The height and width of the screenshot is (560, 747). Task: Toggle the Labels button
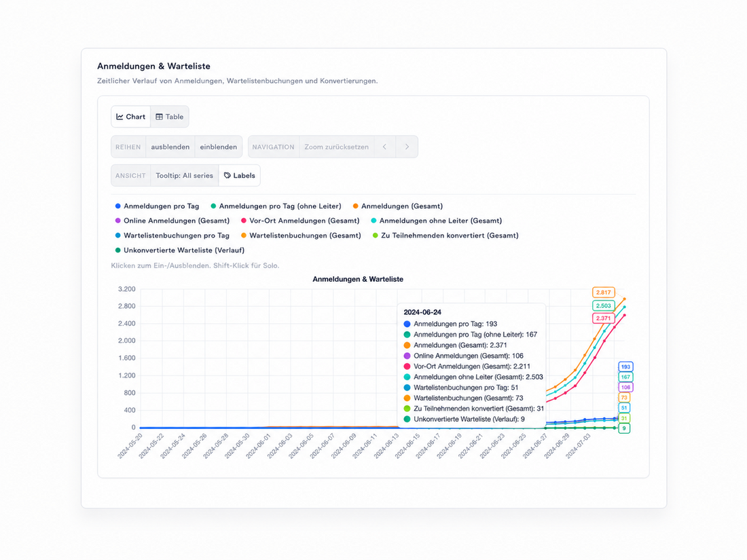[239, 175]
